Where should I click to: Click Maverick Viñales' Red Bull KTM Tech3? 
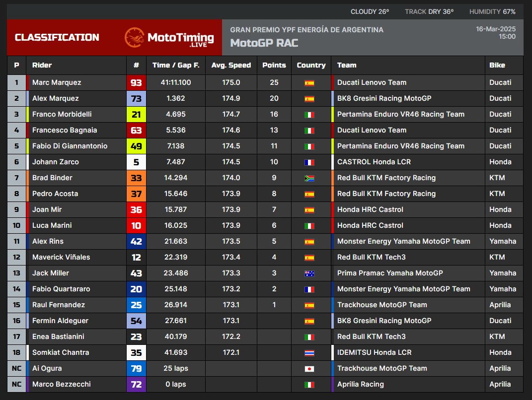click(371, 257)
